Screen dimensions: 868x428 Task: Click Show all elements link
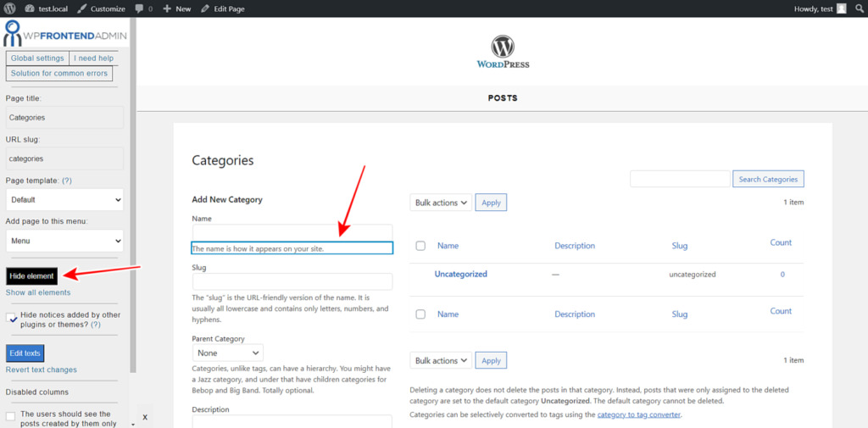pyautogui.click(x=38, y=292)
